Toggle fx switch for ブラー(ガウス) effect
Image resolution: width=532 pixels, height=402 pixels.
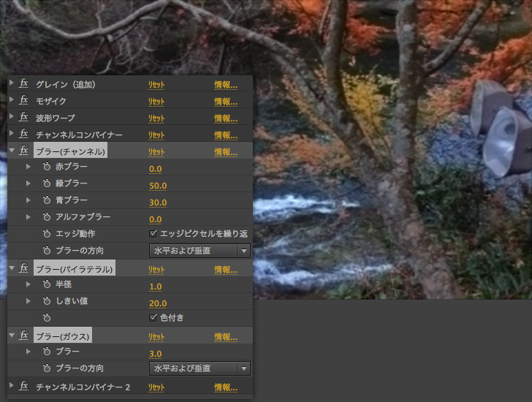[x=23, y=336]
